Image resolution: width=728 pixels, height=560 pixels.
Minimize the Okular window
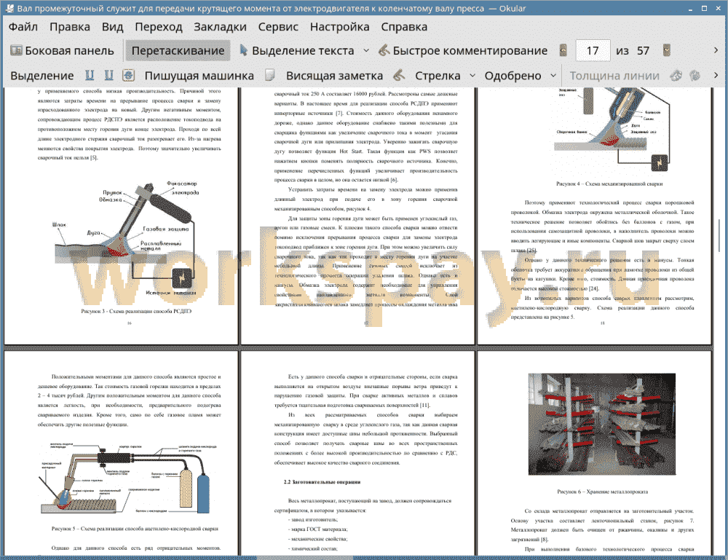(690, 8)
